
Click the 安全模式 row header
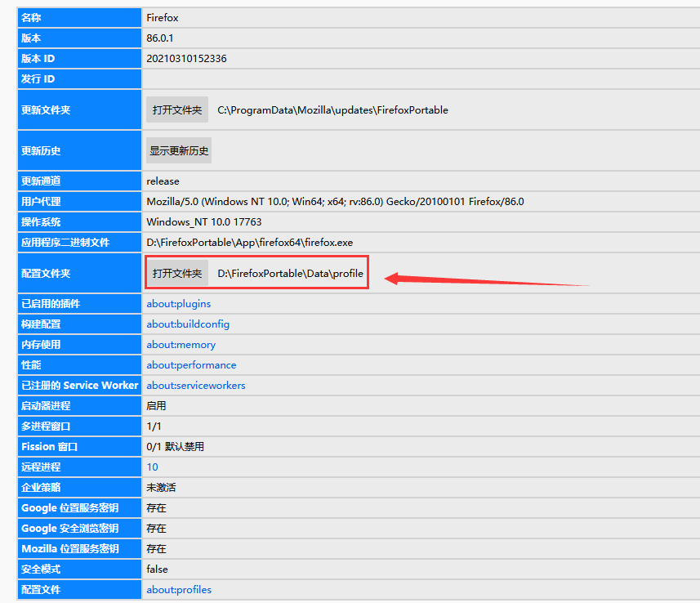[79, 569]
